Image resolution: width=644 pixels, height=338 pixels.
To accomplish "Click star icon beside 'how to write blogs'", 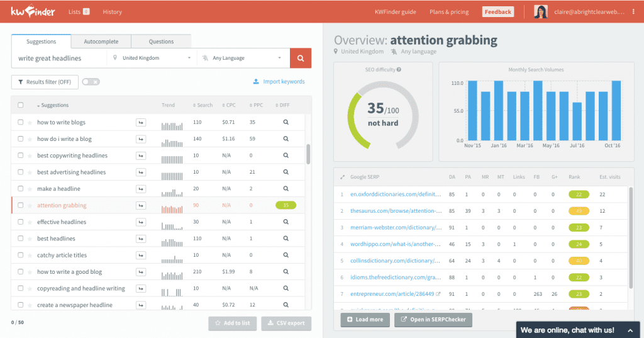I will [30, 122].
